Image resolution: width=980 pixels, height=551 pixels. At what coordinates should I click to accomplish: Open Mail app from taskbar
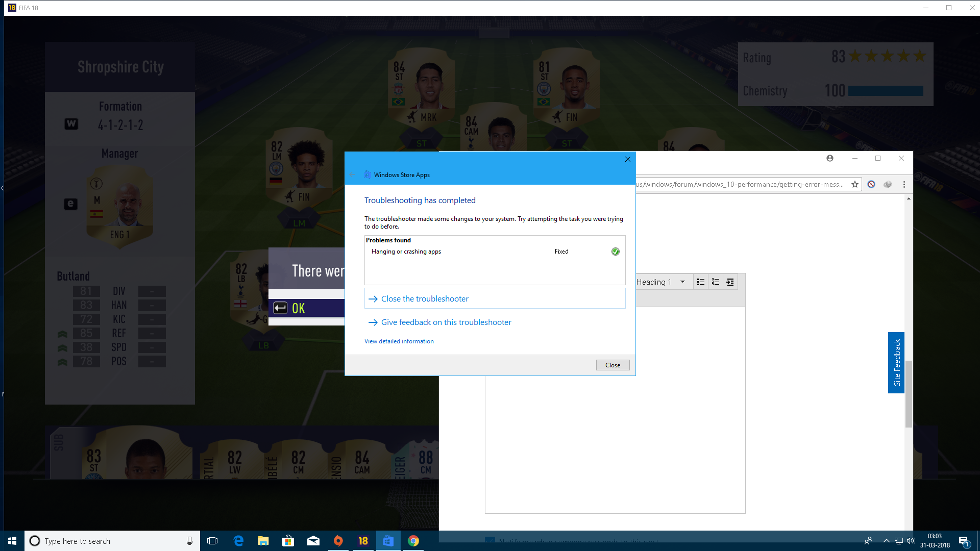pyautogui.click(x=313, y=541)
